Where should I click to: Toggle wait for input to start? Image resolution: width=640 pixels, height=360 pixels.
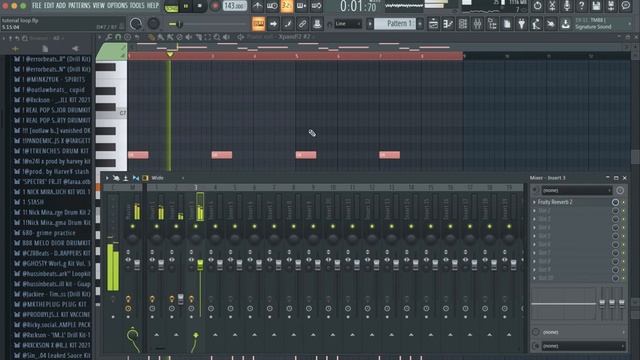tap(272, 6)
